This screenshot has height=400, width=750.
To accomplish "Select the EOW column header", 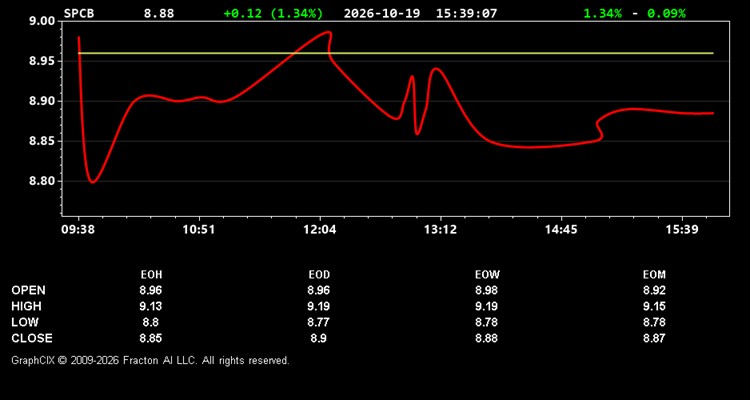I will [x=487, y=275].
